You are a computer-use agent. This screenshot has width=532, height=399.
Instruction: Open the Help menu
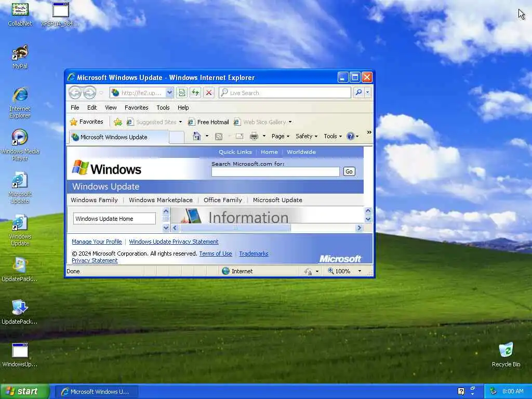183,108
